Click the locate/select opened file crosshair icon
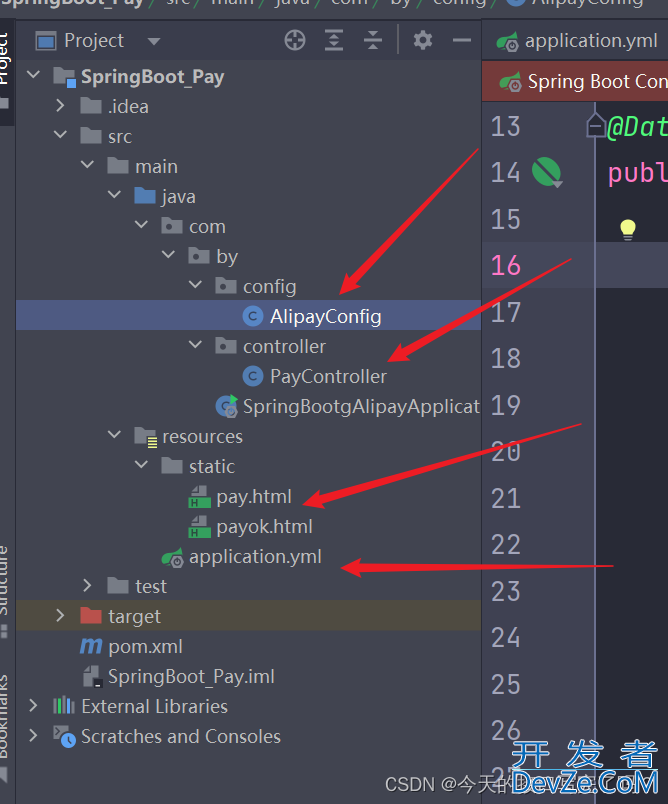The height and width of the screenshot is (804, 668). [295, 40]
